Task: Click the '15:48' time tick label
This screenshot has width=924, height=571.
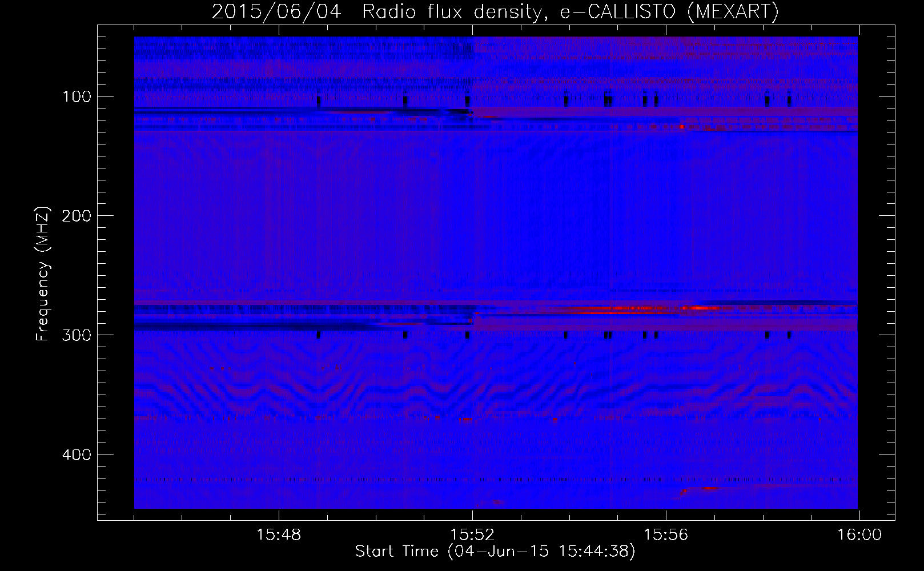Action: [x=279, y=535]
